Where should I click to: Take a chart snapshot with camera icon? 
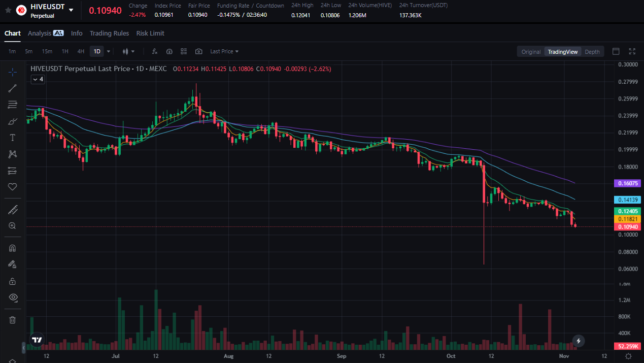pos(198,51)
